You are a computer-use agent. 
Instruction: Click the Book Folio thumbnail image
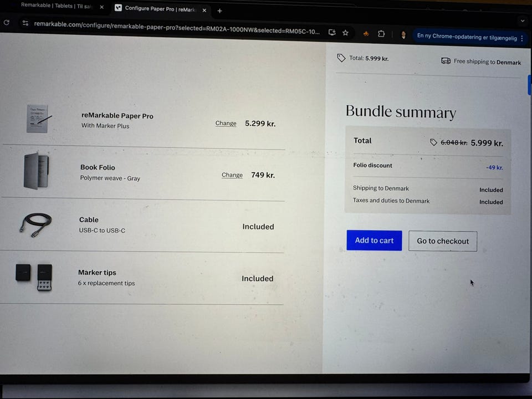pyautogui.click(x=37, y=170)
